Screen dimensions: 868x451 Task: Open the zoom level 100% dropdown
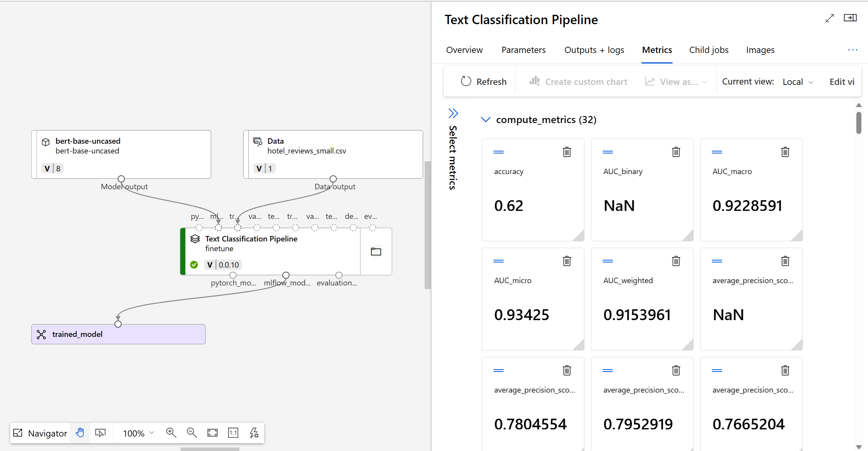(x=139, y=433)
